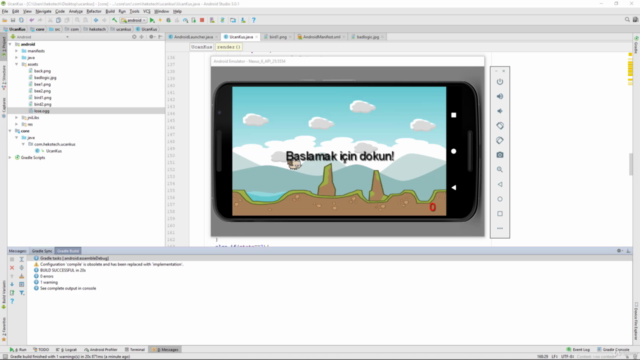Open the Event Log
This screenshot has width=640, height=360.
(x=578, y=350)
